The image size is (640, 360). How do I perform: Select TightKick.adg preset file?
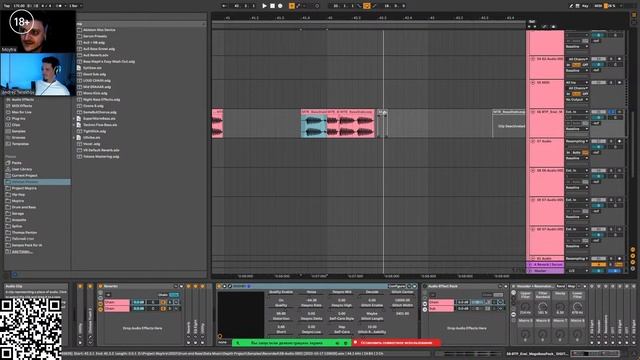coord(94,131)
